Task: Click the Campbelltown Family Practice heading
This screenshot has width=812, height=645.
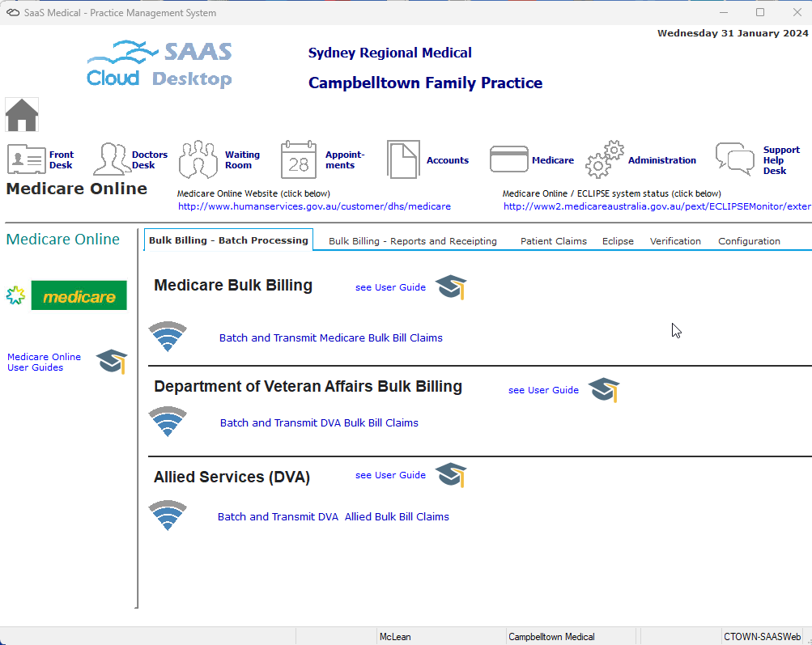Action: 425,83
